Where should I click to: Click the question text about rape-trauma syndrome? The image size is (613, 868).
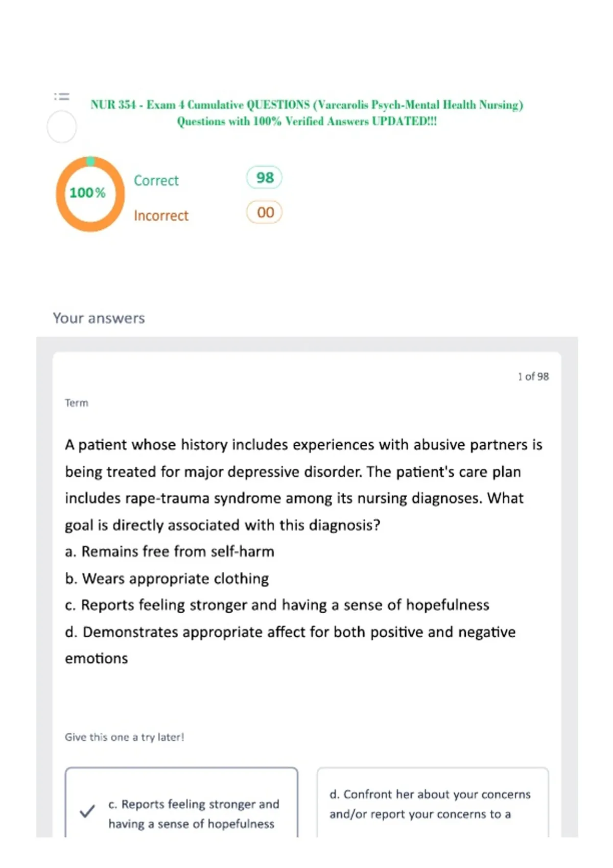coord(304,485)
